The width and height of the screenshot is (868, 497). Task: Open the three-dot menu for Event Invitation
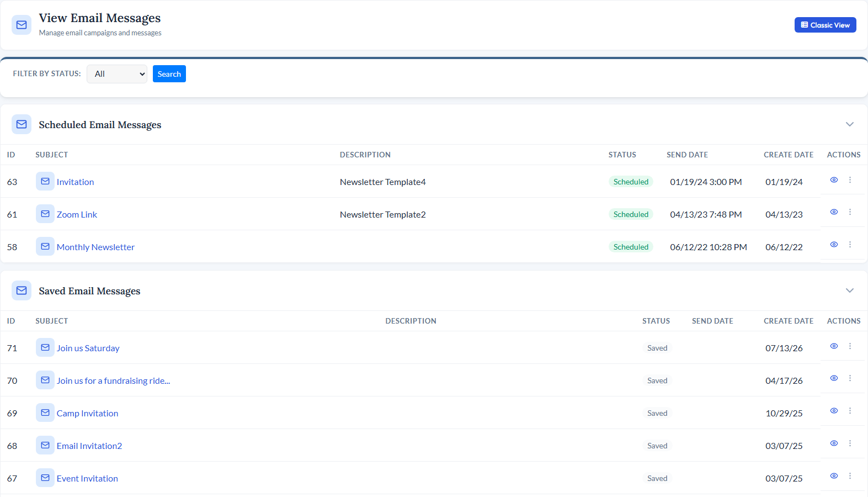pyautogui.click(x=850, y=476)
